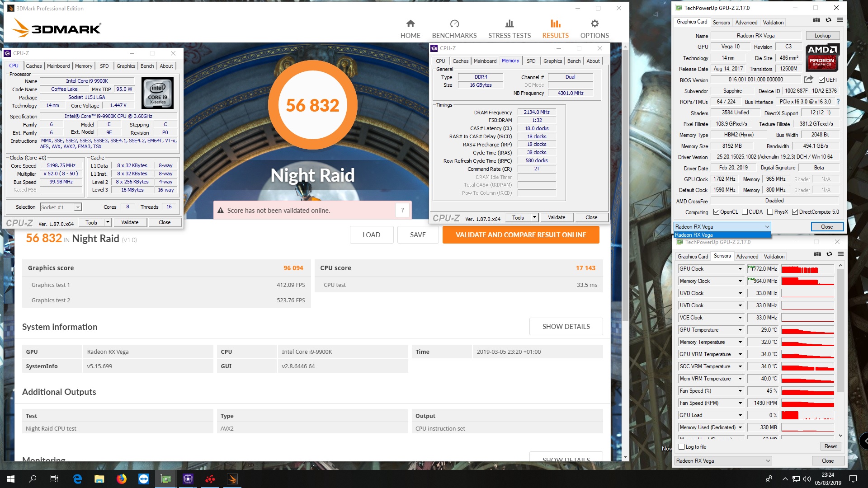Click Validate button in left CPU-Z

pos(130,222)
